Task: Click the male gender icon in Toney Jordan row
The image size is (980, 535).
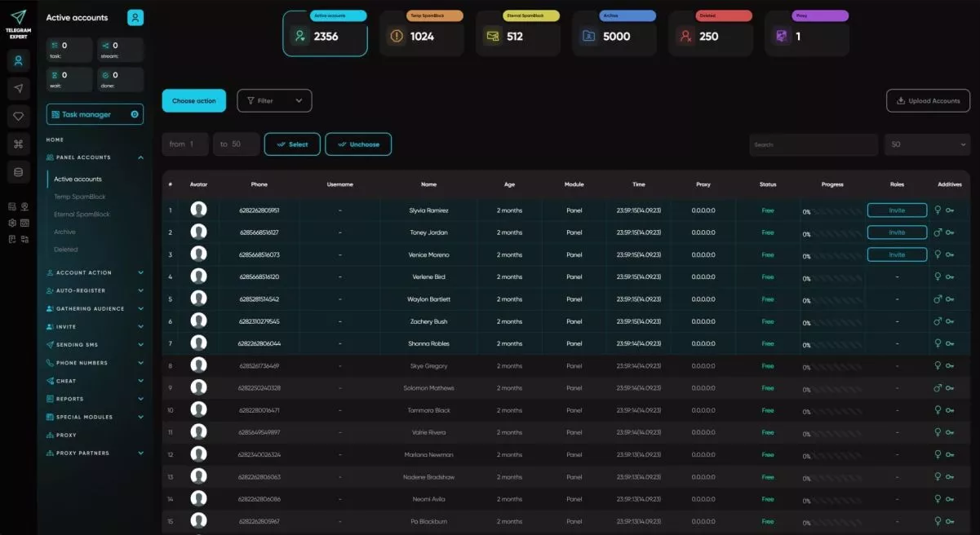Action: 938,232
